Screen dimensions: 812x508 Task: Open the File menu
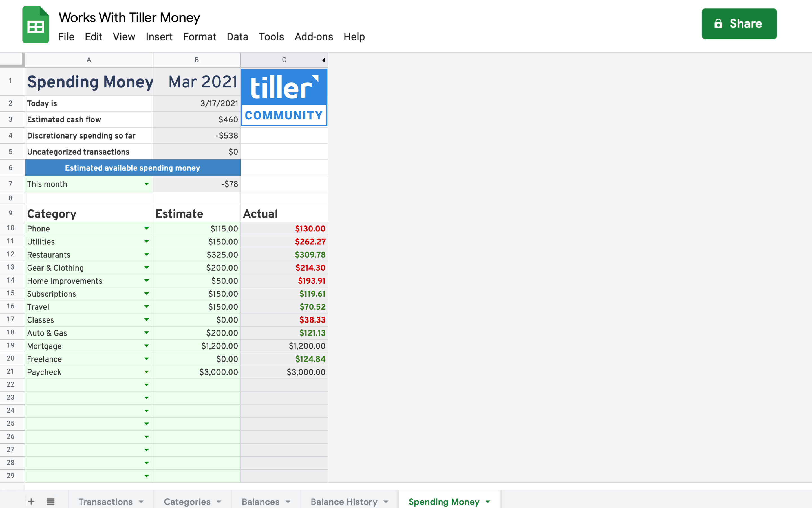pos(66,37)
